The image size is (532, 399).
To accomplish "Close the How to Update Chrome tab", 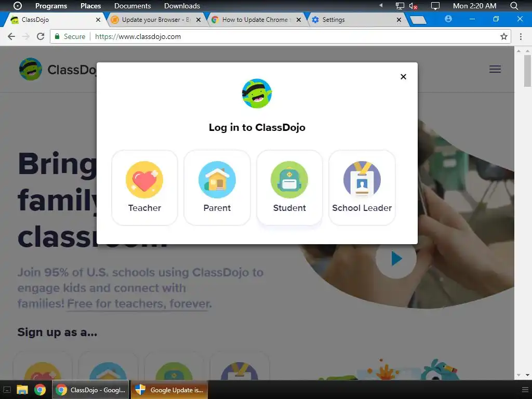I will 299,20.
